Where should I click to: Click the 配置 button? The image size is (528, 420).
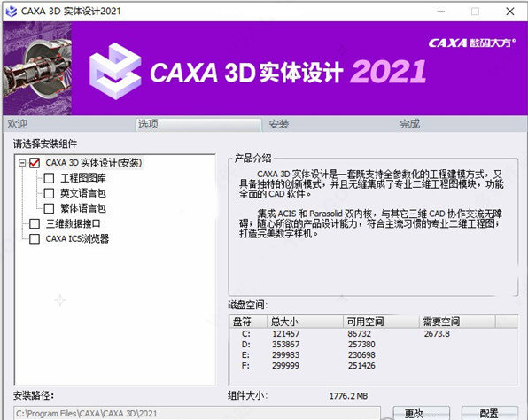click(x=489, y=413)
